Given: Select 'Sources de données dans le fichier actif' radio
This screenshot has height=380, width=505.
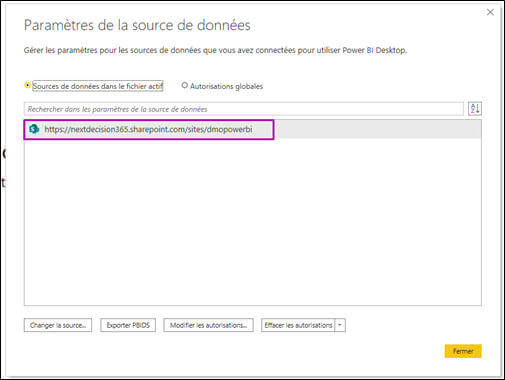Looking at the screenshot, I should (27, 85).
